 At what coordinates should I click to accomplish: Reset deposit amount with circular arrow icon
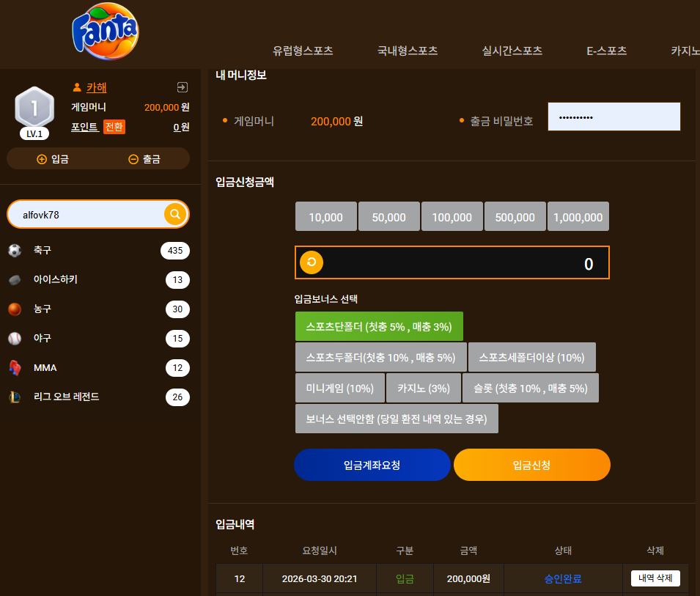[312, 262]
